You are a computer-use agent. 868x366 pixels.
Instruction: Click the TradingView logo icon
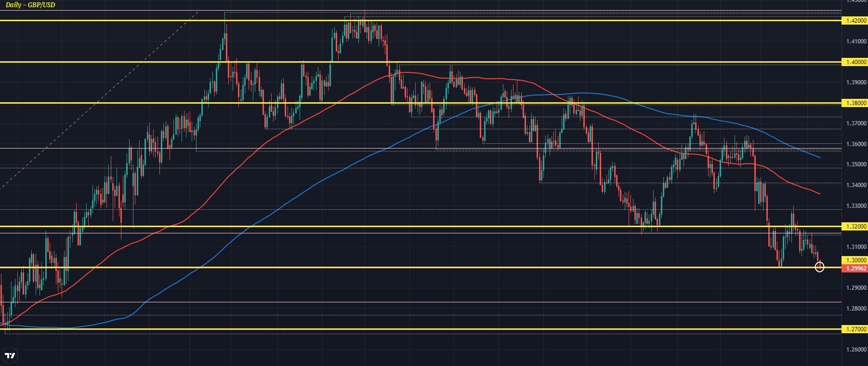coord(10,356)
